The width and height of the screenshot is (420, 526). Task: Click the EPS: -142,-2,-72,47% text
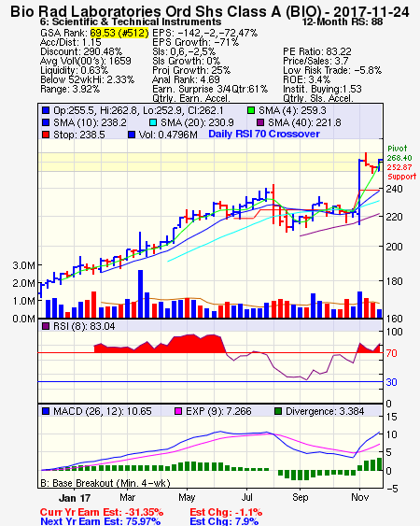(x=204, y=33)
